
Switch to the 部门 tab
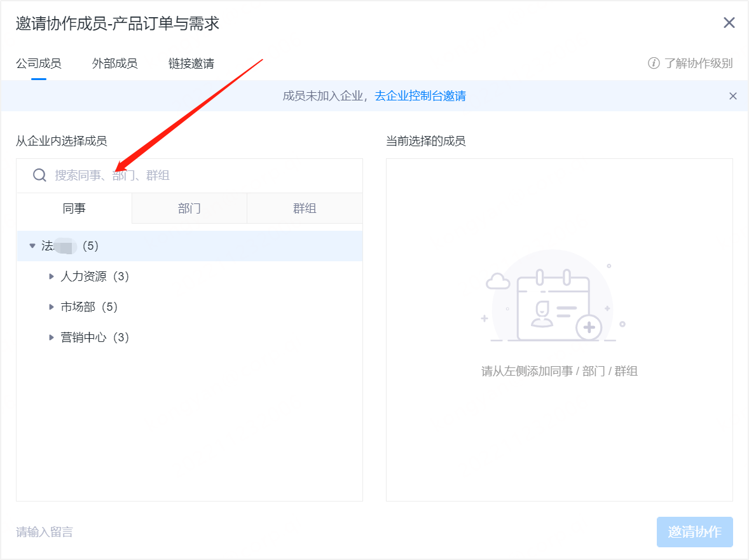point(189,208)
